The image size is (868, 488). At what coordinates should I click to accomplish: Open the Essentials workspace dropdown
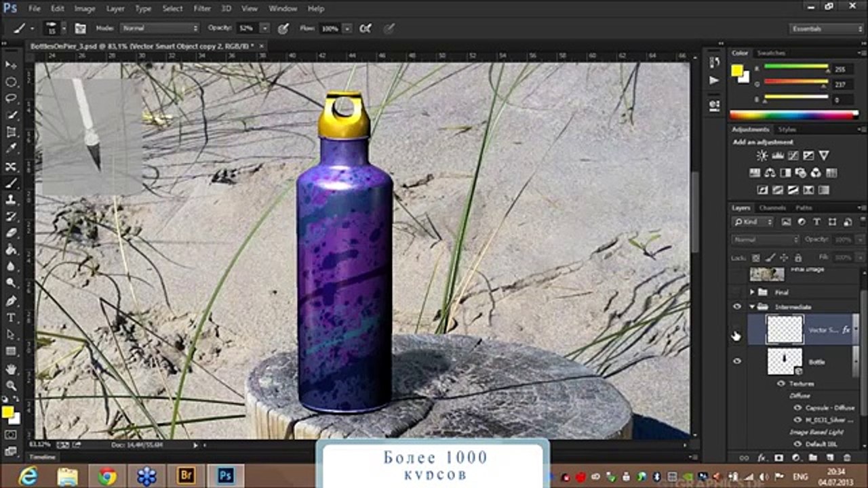coord(827,28)
